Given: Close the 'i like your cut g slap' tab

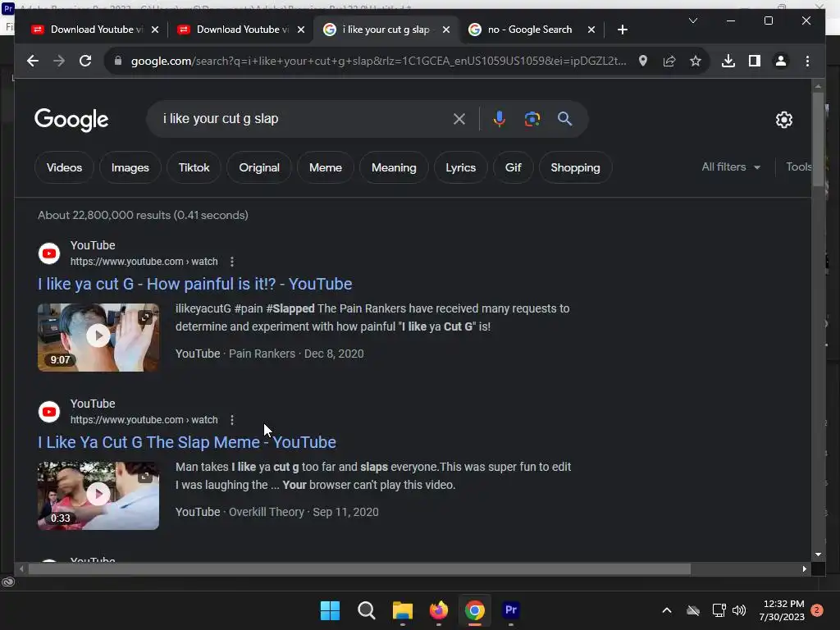Looking at the screenshot, I should [x=446, y=30].
